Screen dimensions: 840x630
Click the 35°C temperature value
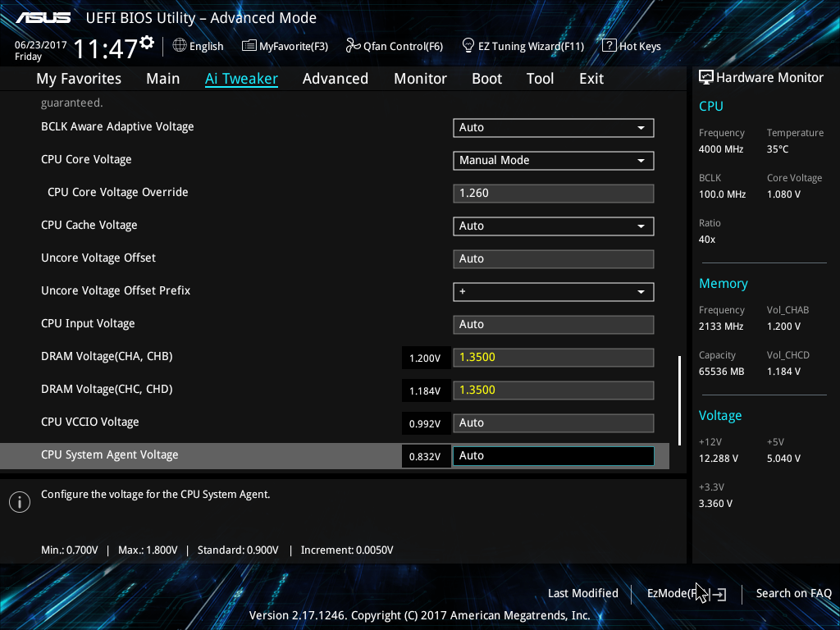pos(778,149)
